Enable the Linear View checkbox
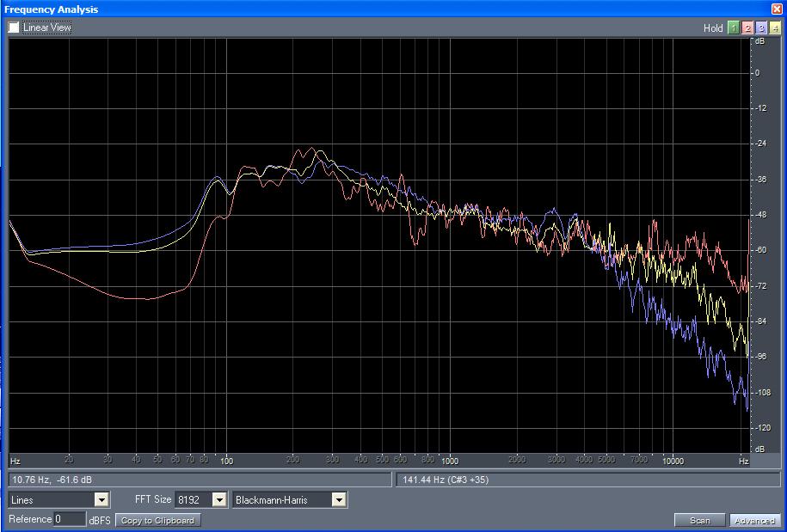 (x=14, y=28)
